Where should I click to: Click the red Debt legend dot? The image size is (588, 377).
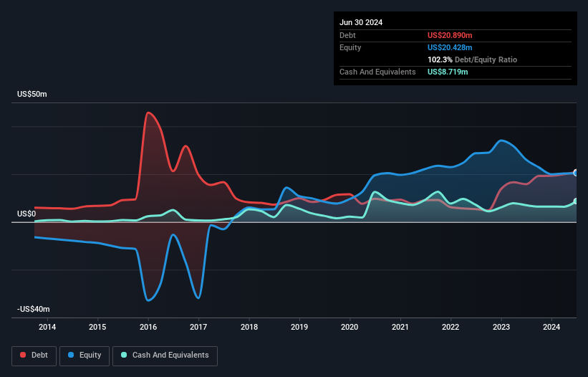tap(23, 355)
